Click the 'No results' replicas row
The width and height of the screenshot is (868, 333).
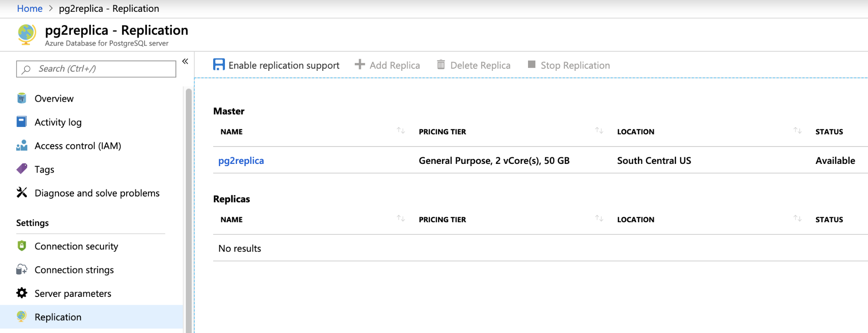click(x=540, y=248)
